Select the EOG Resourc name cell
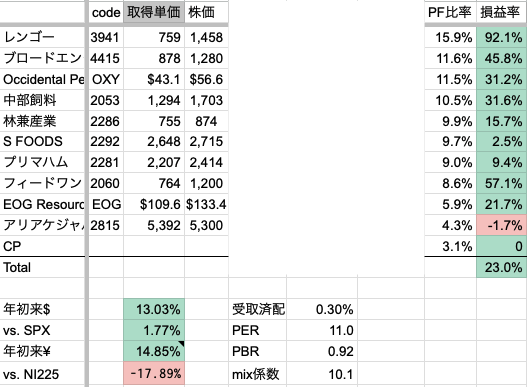Image resolution: width=527 pixels, height=387 pixels. point(42,204)
